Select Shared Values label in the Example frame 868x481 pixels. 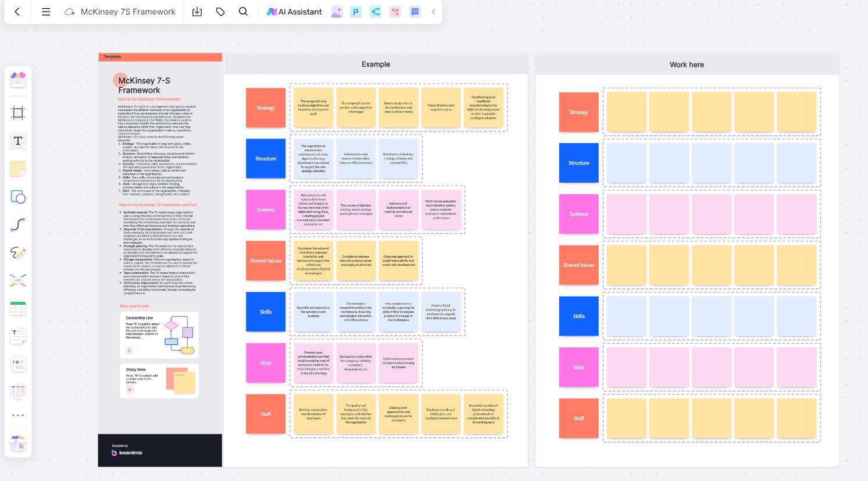click(266, 261)
